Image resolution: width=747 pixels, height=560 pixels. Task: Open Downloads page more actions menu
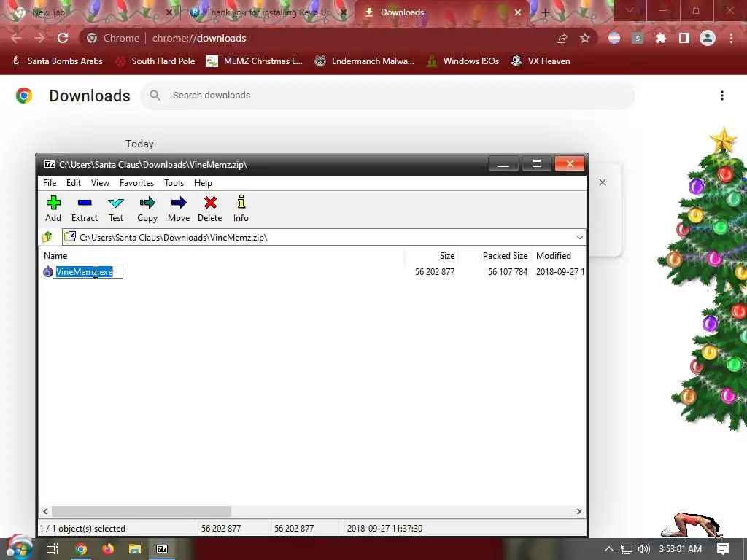point(722,96)
